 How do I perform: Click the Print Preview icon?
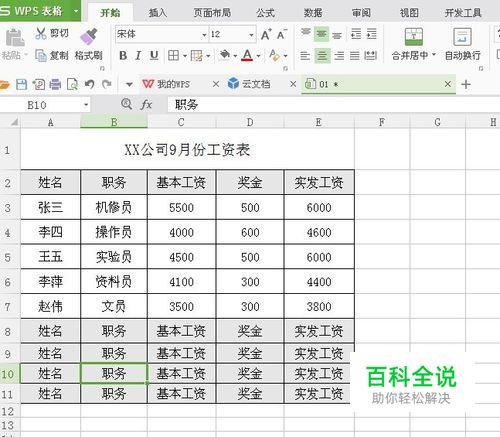[72, 84]
